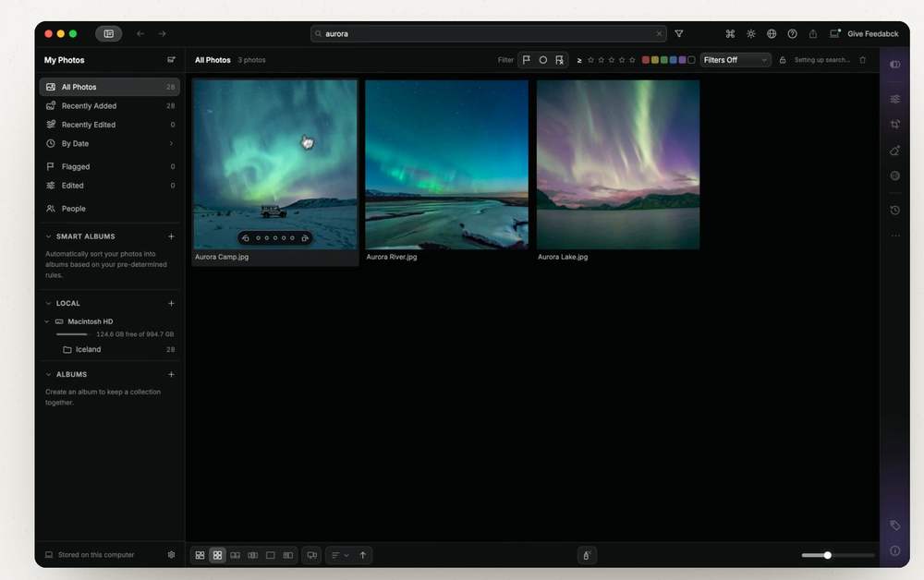Show Flagged photos
This screenshot has width=924, height=580.
(110, 166)
